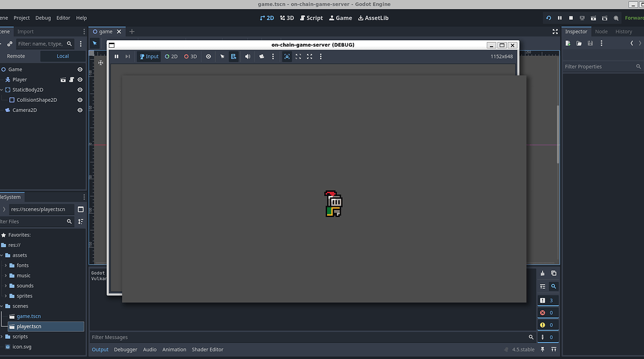Stop the running project
The width and height of the screenshot is (644, 359).
click(571, 18)
